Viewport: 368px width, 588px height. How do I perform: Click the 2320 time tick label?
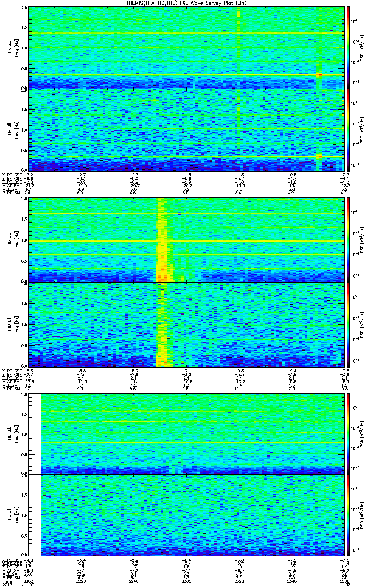click(238, 581)
